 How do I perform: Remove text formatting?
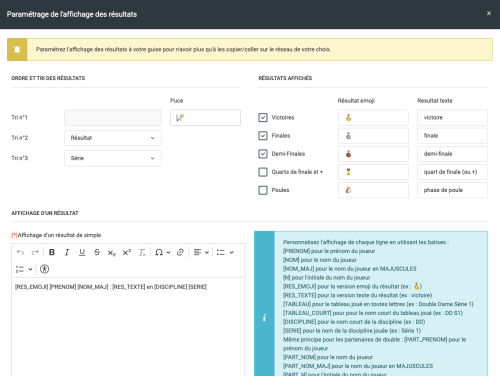tap(142, 252)
